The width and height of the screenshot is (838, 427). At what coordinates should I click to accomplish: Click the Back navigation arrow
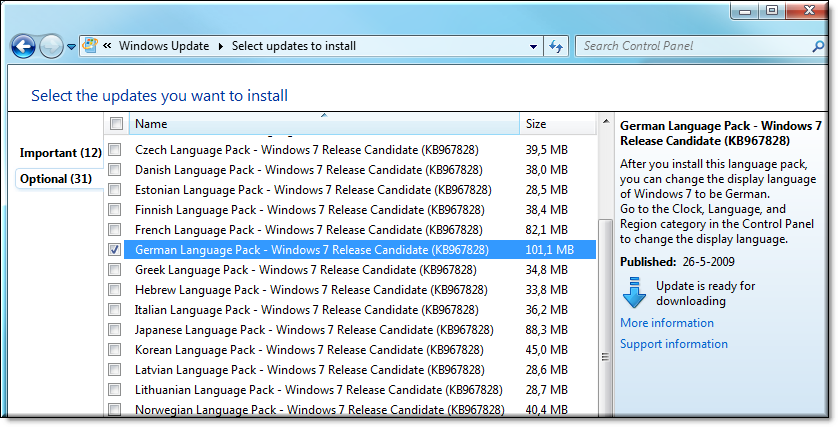pyautogui.click(x=23, y=46)
